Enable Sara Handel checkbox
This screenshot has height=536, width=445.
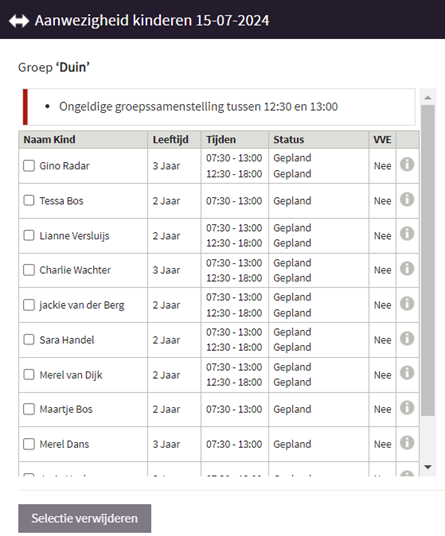(x=29, y=340)
